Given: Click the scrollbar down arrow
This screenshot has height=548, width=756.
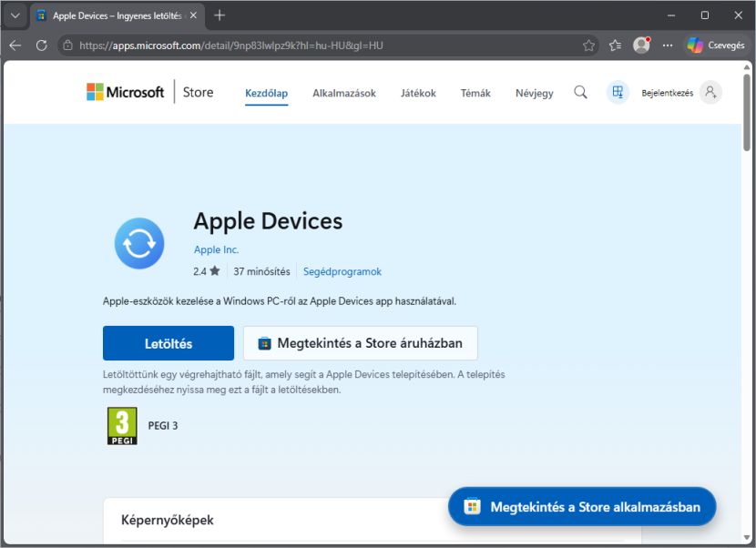Looking at the screenshot, I should [x=747, y=538].
